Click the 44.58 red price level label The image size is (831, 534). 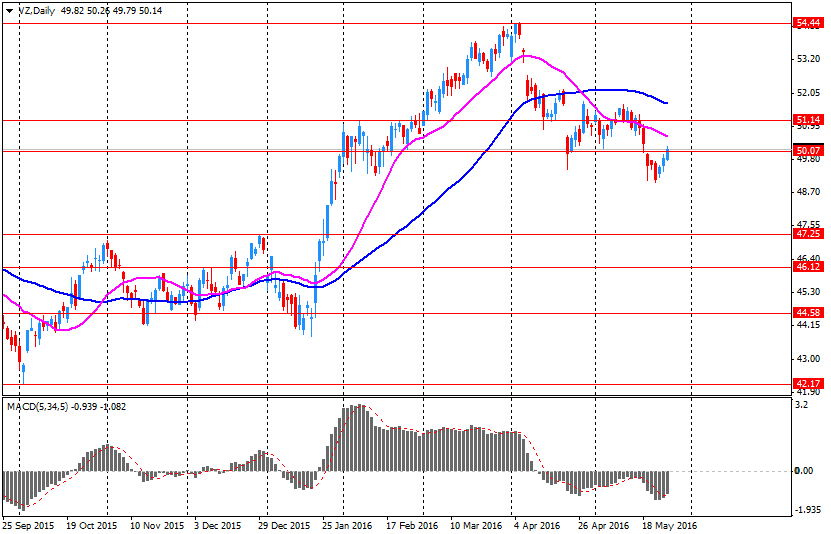pyautogui.click(x=809, y=313)
